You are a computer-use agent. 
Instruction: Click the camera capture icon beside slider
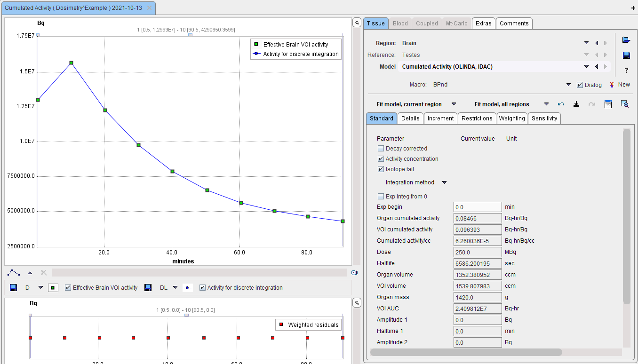coord(355,272)
